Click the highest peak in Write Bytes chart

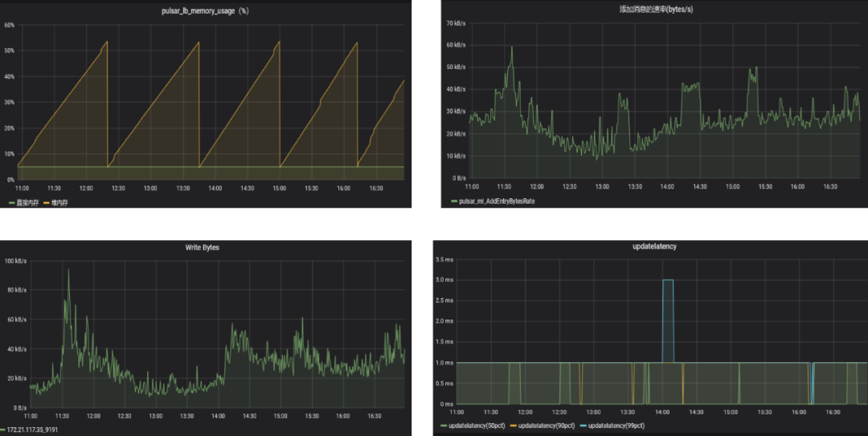click(x=68, y=270)
